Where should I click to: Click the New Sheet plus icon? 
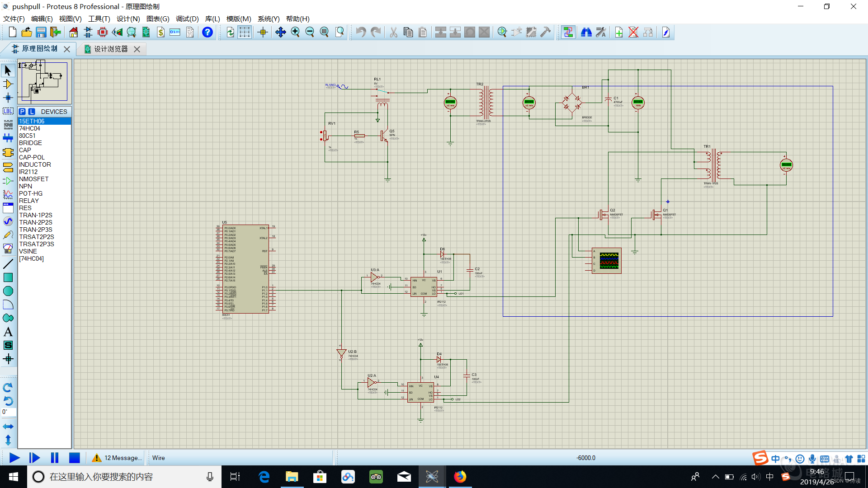[619, 32]
